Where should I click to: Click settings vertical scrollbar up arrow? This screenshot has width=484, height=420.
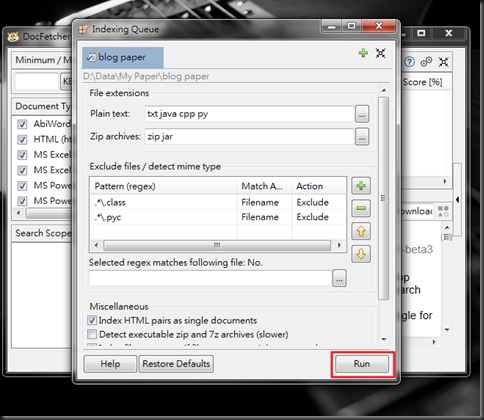click(x=384, y=90)
